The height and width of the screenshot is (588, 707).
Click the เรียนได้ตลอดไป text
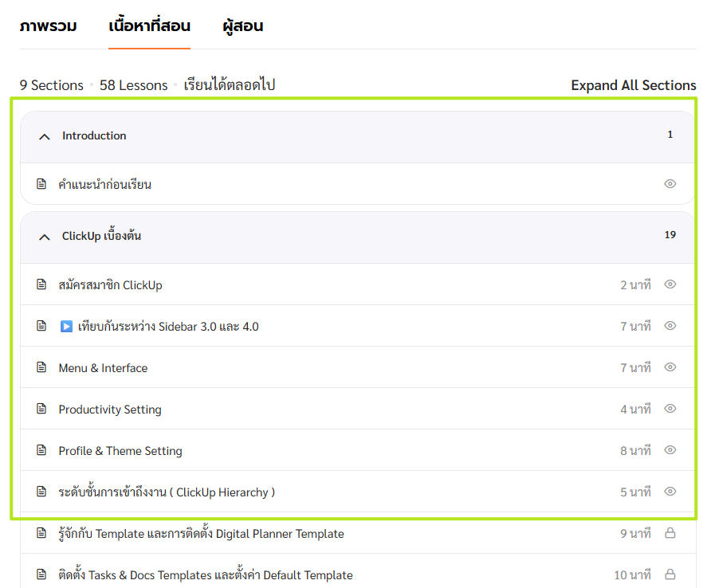click(230, 84)
